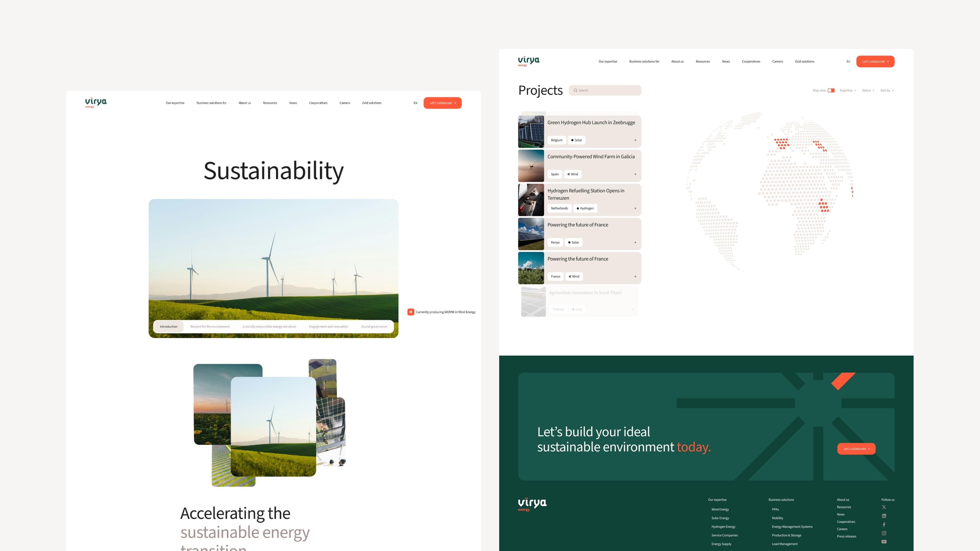Select the Introduction tab on Sustainability image
The width and height of the screenshot is (980, 551).
click(168, 327)
